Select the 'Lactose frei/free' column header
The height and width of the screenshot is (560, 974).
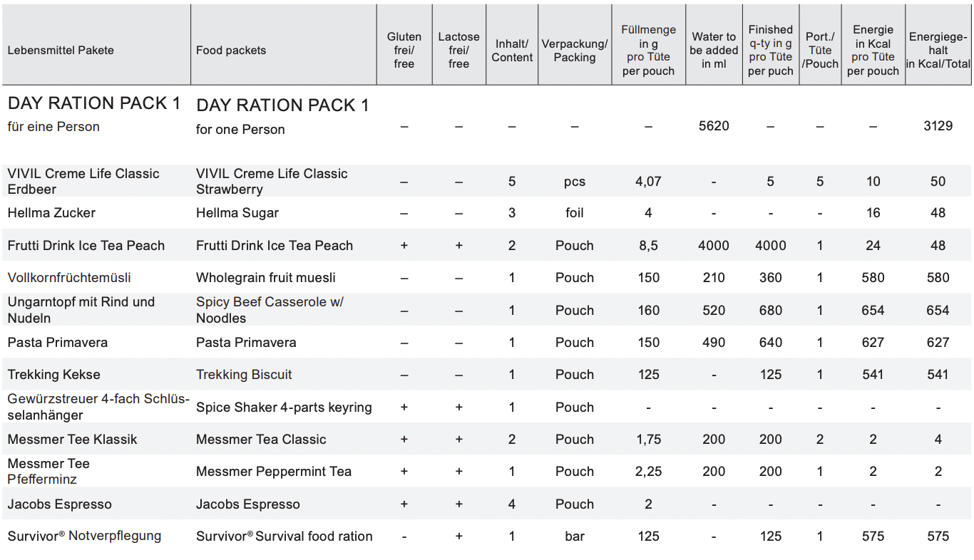458,51
